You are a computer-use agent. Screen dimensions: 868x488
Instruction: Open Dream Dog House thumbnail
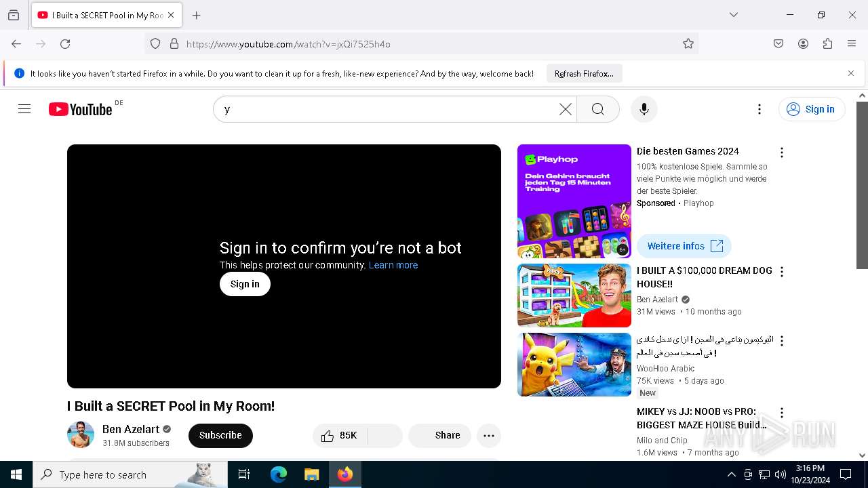[x=574, y=296]
